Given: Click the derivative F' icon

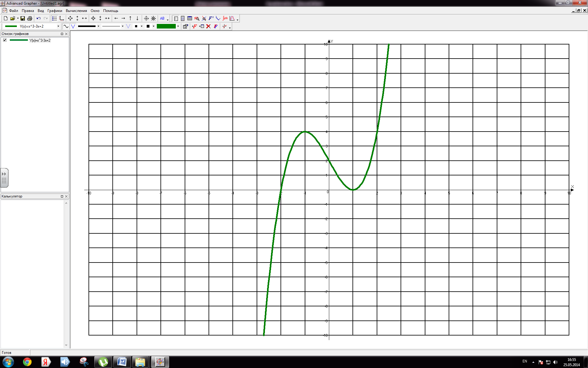Looking at the screenshot, I should tap(211, 18).
